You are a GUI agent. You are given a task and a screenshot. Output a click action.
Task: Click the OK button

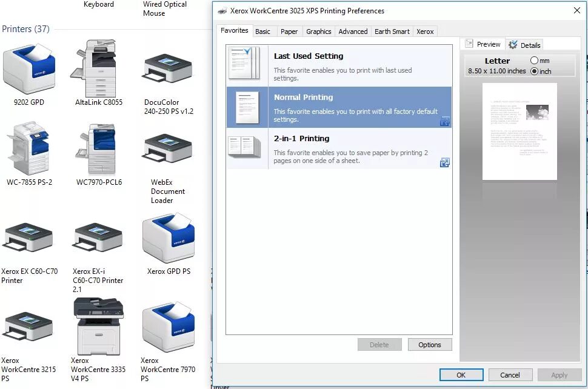[461, 374]
